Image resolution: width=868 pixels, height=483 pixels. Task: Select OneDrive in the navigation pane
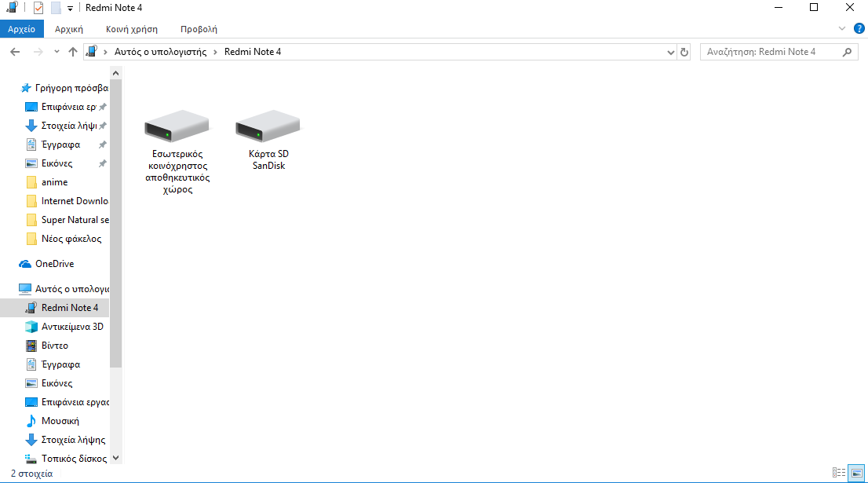[54, 264]
